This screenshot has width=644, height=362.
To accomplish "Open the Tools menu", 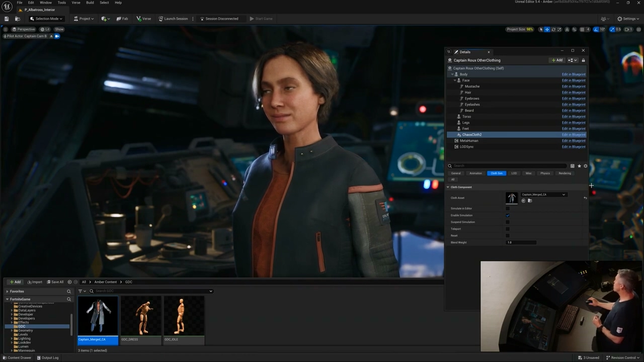I will [61, 3].
